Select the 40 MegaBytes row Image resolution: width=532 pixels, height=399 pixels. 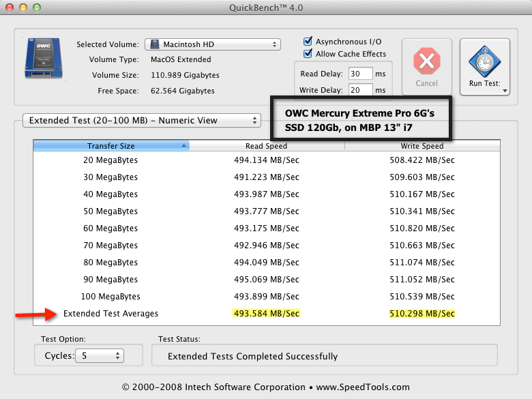[x=267, y=194]
